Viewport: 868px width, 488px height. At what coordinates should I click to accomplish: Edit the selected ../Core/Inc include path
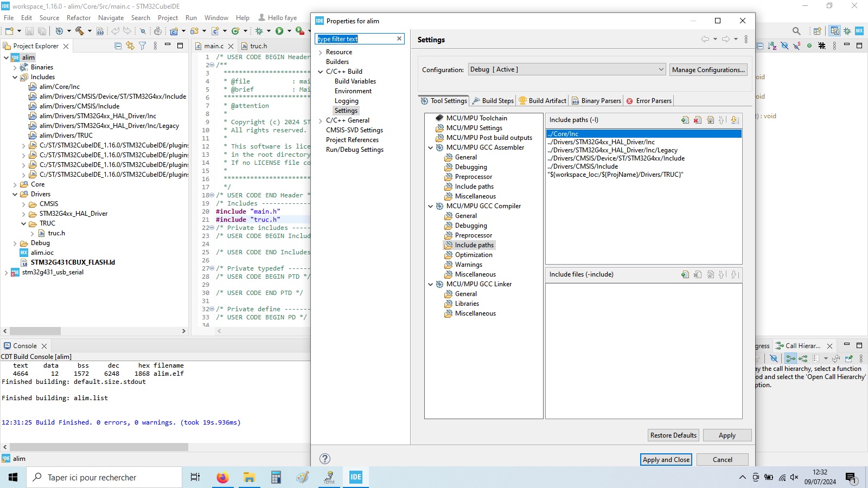(711, 120)
